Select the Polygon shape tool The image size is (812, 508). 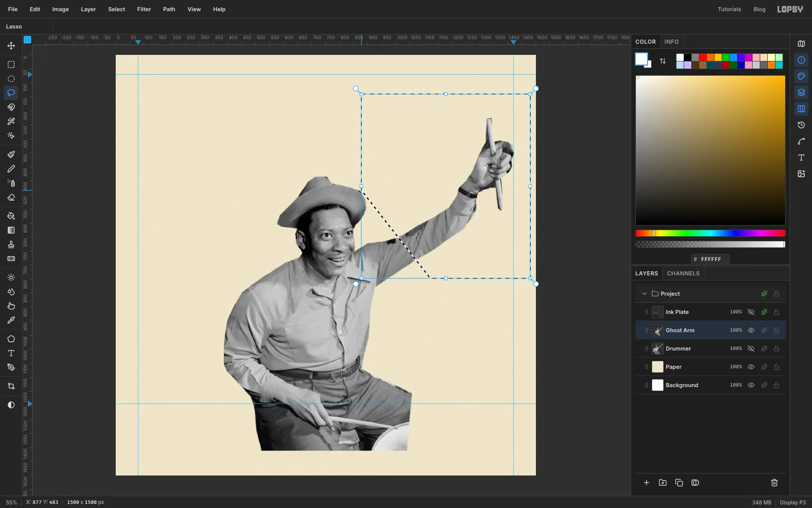click(x=11, y=339)
